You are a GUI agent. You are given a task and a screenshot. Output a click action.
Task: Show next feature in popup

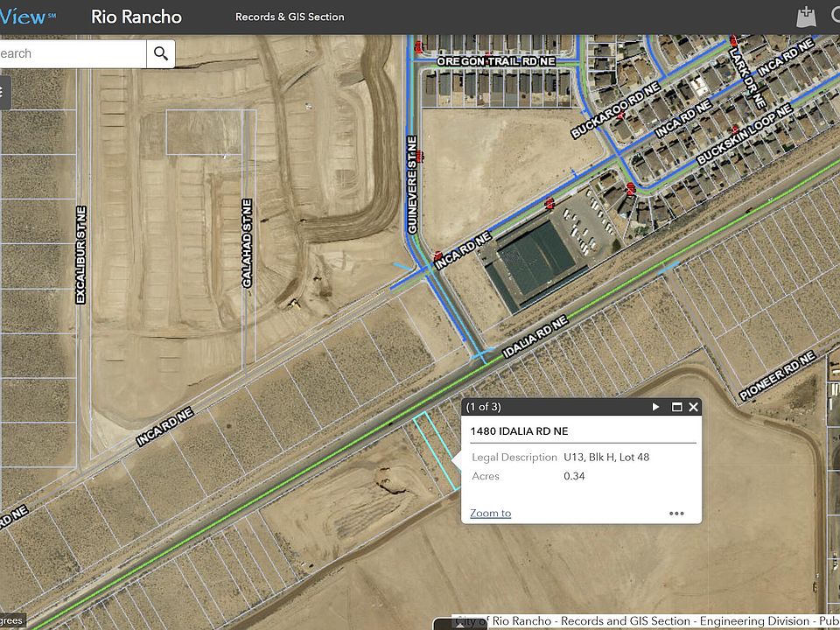coord(655,407)
